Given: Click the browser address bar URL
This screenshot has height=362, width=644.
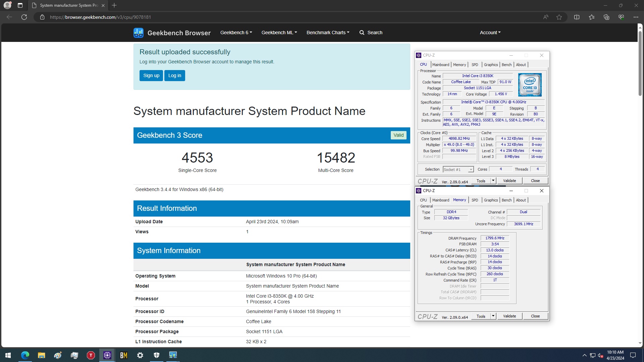Looking at the screenshot, I should (100, 17).
